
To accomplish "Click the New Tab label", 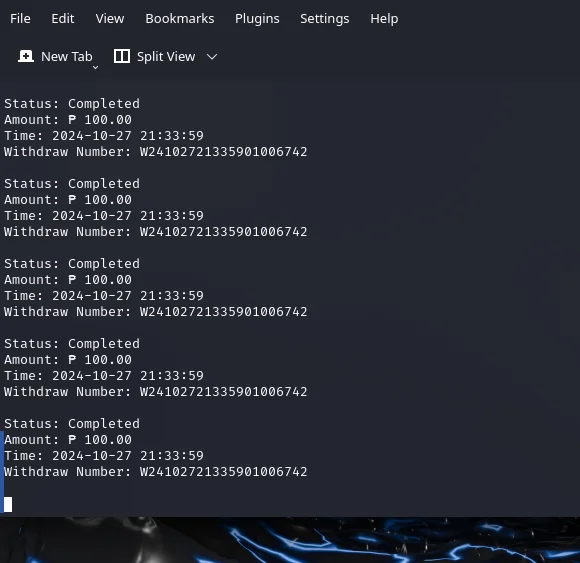I will coord(67,57).
